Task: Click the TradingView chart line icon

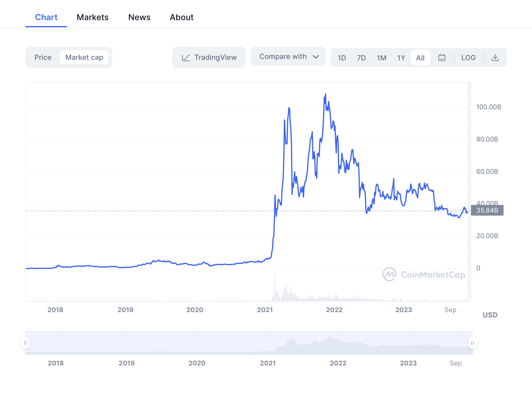Action: click(186, 58)
